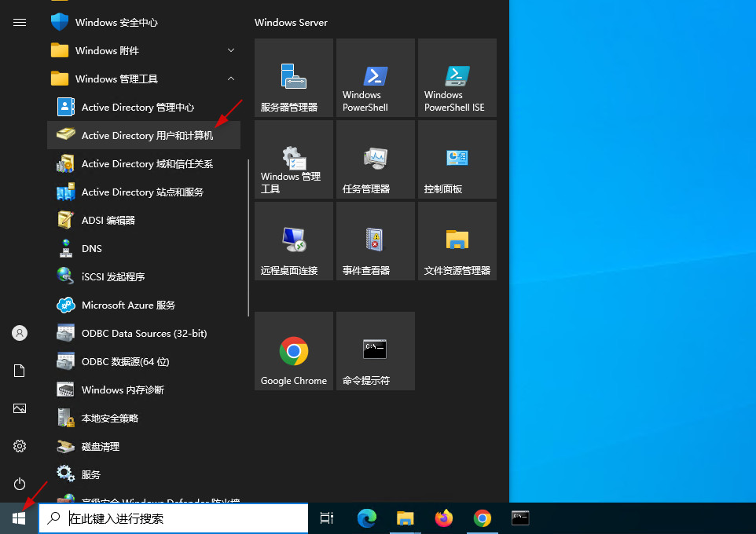The width and height of the screenshot is (756, 534).
Task: Open 服务 from the admin tools list
Action: (144, 475)
